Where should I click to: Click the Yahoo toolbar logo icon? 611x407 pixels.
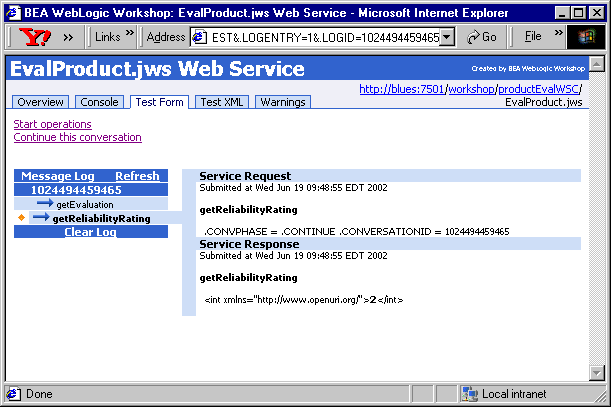point(35,37)
